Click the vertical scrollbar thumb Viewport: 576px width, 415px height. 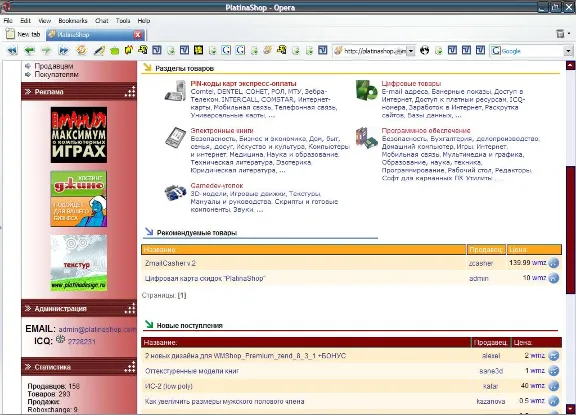pos(570,230)
